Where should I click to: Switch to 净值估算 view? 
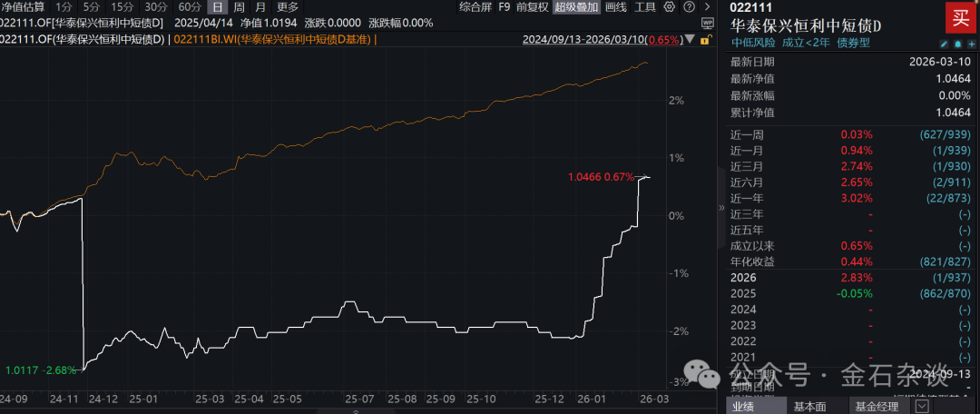tap(22, 7)
